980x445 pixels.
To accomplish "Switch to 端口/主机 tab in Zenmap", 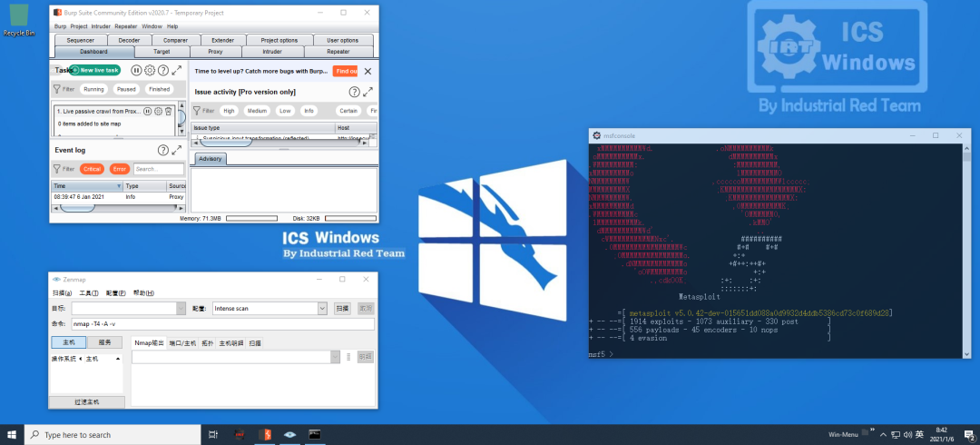I will [x=182, y=343].
